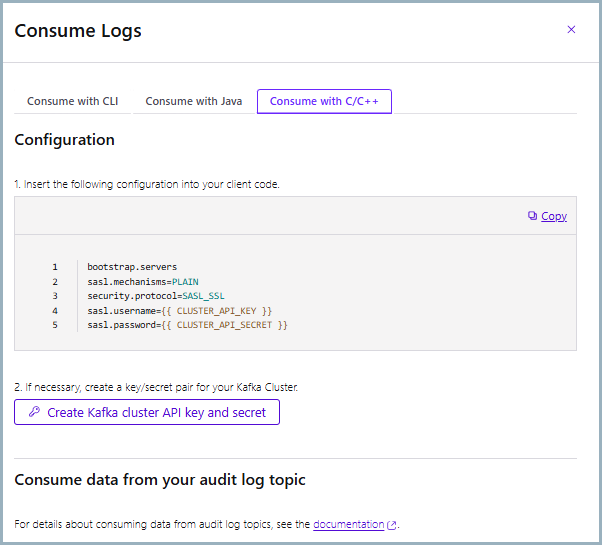This screenshot has width=602, height=545.
Task: Click the security.protocol=SASL_SSL line
Action: 156,296
